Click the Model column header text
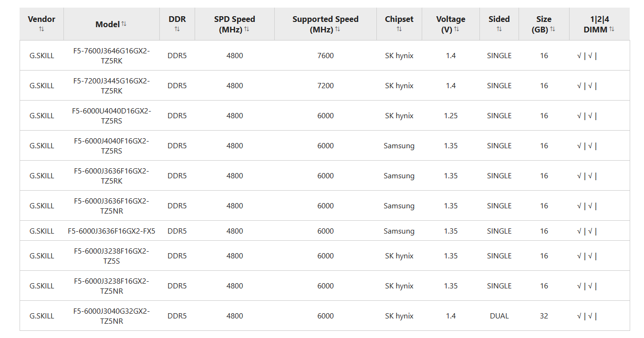 point(107,24)
